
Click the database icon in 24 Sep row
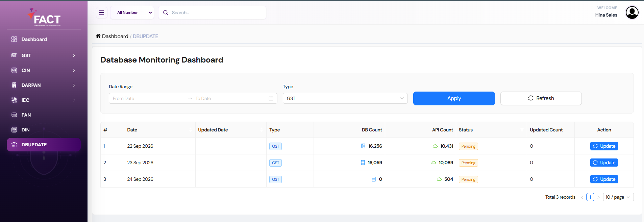pos(374,179)
